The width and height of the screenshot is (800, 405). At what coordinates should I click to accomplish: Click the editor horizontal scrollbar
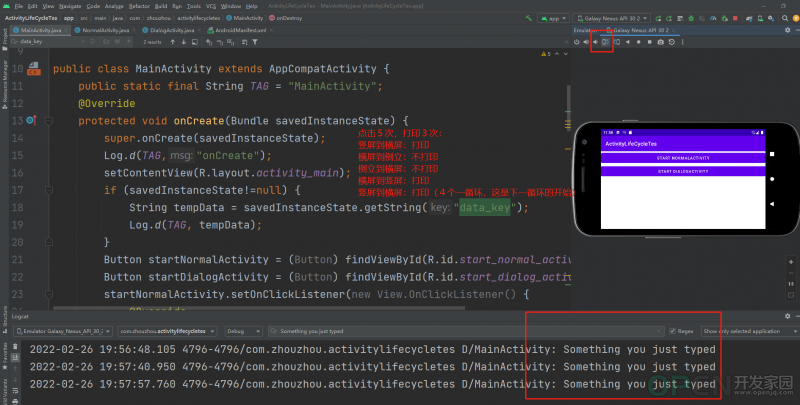coord(259,308)
